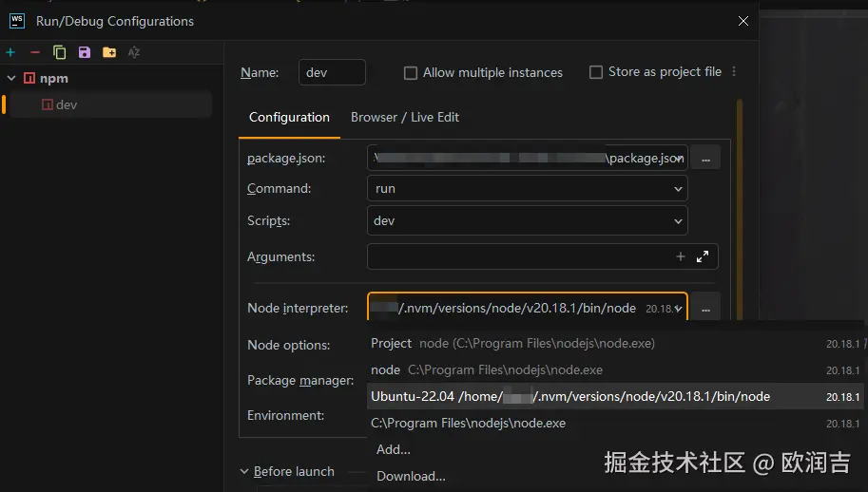Click the Node options label
The image size is (868, 492).
pos(288,345)
